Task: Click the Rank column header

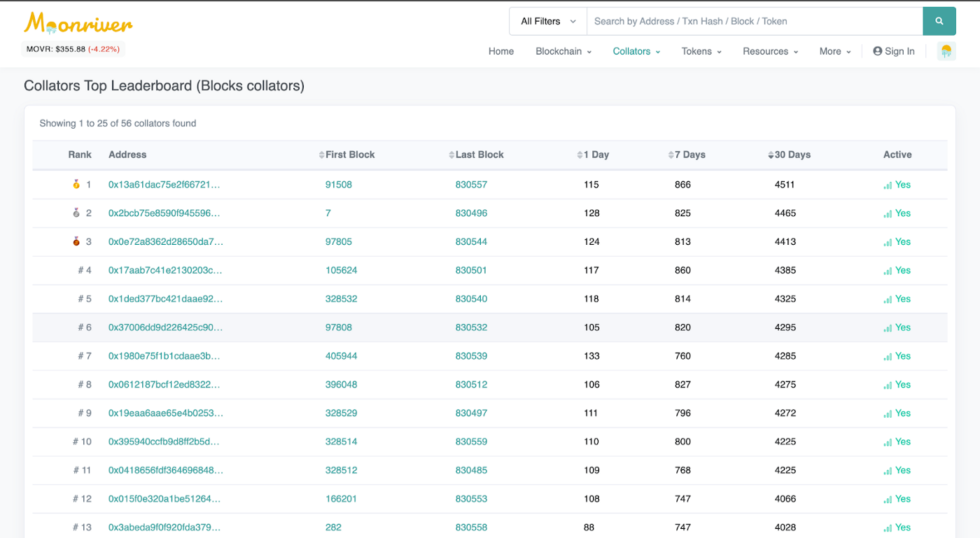Action: coord(80,155)
